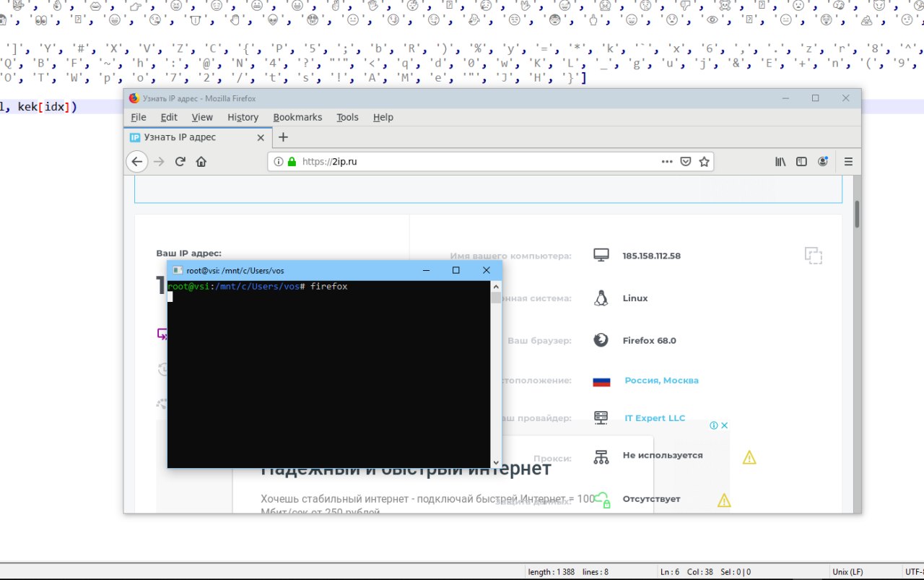This screenshot has height=580, width=924.
Task: Open the Help menu in Firefox
Action: [383, 117]
